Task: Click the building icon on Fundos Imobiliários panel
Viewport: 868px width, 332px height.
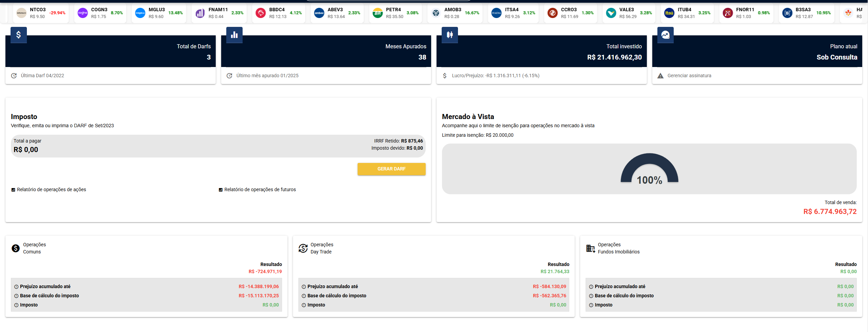Action: pyautogui.click(x=590, y=248)
